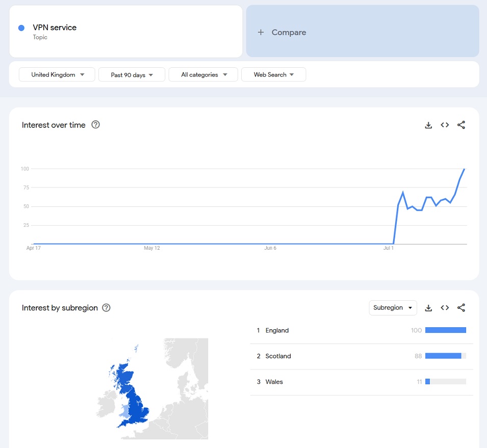
Task: Click the Interest over time heading
Action: [54, 125]
